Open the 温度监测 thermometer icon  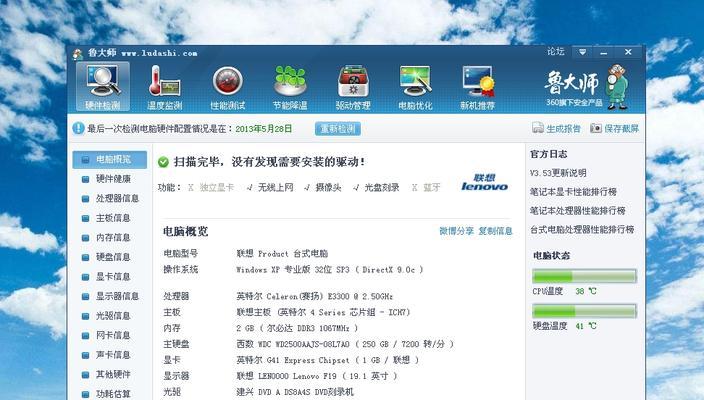tap(164, 87)
